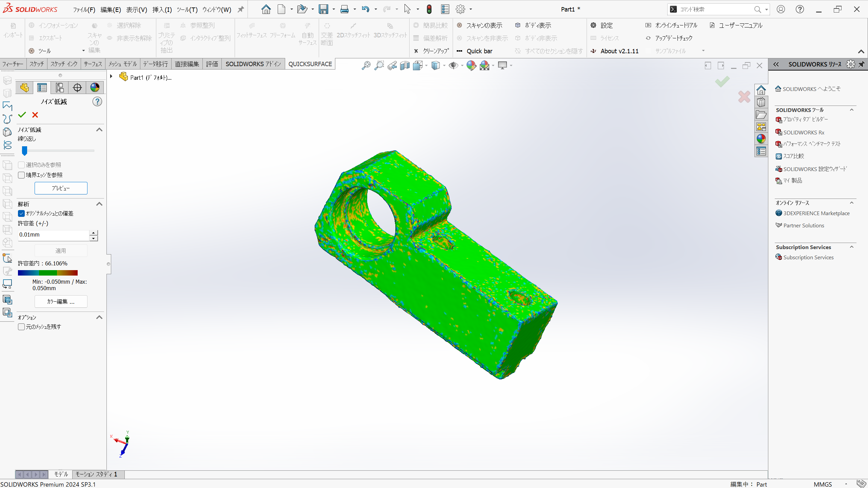The height and width of the screenshot is (488, 868).
Task: Open the 挿入(I) menu
Action: pos(162,10)
